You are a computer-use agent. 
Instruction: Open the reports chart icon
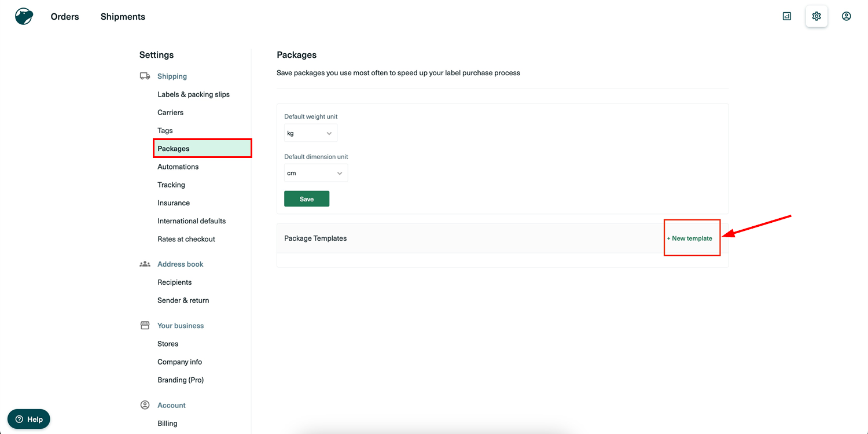[x=786, y=16]
